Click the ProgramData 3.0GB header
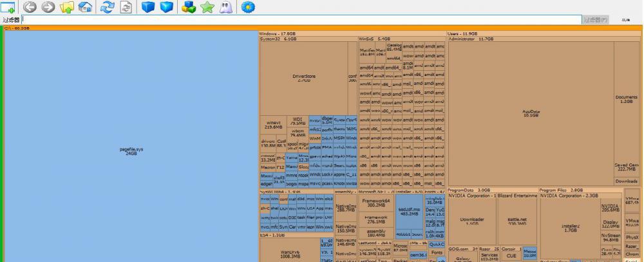Image resolution: width=644 pixels, height=262 pixels. point(493,191)
